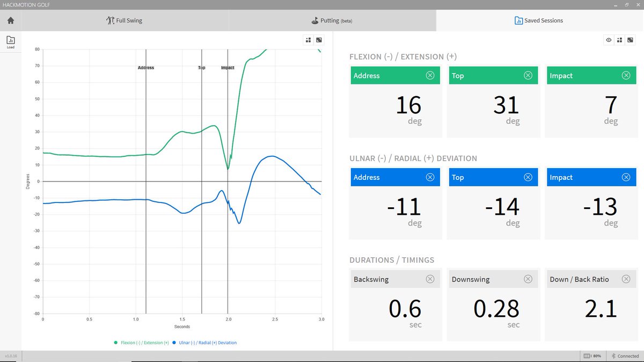Open the Putting (beta) tab
The image size is (644, 362).
click(332, 21)
